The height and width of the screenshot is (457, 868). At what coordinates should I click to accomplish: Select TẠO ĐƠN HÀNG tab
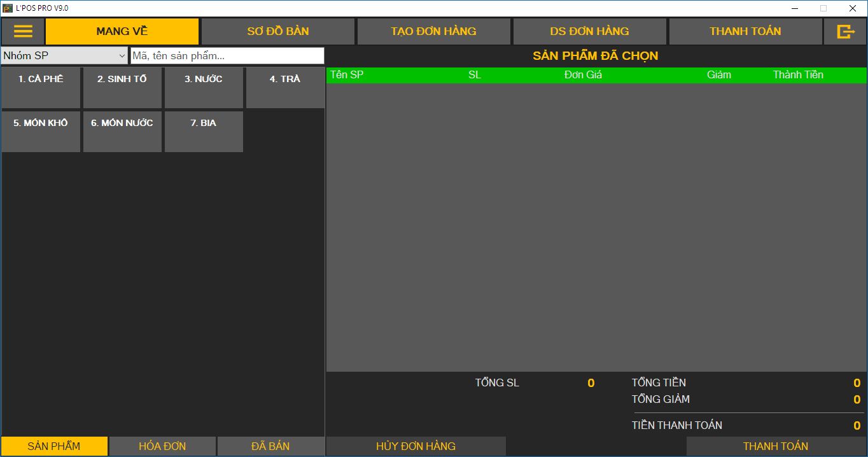(x=433, y=31)
